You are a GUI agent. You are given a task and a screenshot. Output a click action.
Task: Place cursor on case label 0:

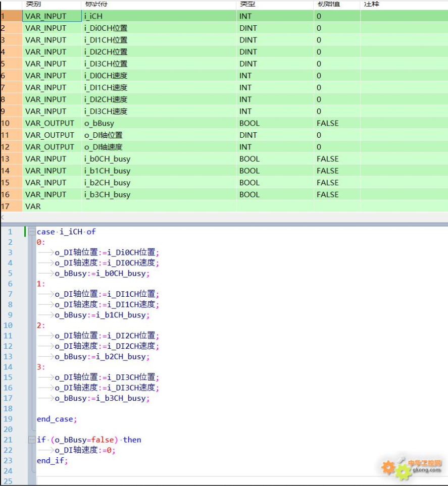41,242
